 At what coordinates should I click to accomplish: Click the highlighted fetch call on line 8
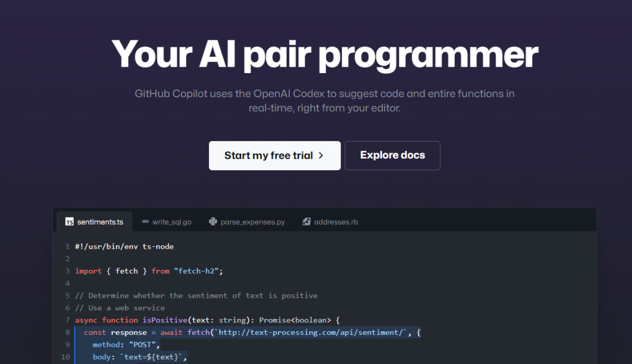click(x=198, y=332)
